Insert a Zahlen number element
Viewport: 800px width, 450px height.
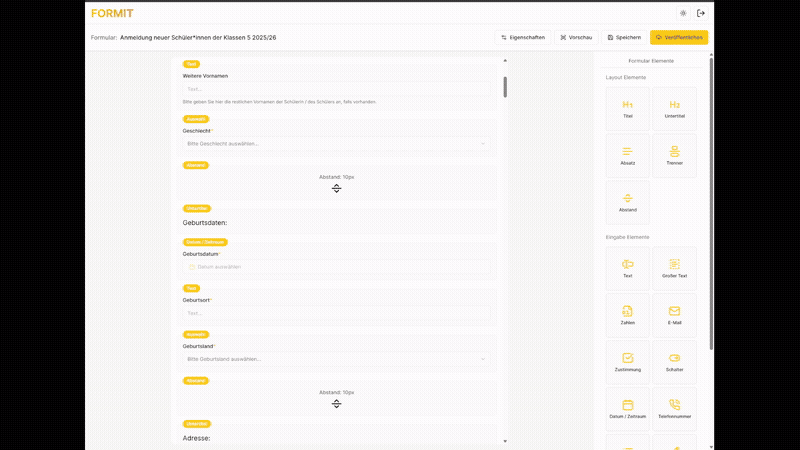[627, 315]
